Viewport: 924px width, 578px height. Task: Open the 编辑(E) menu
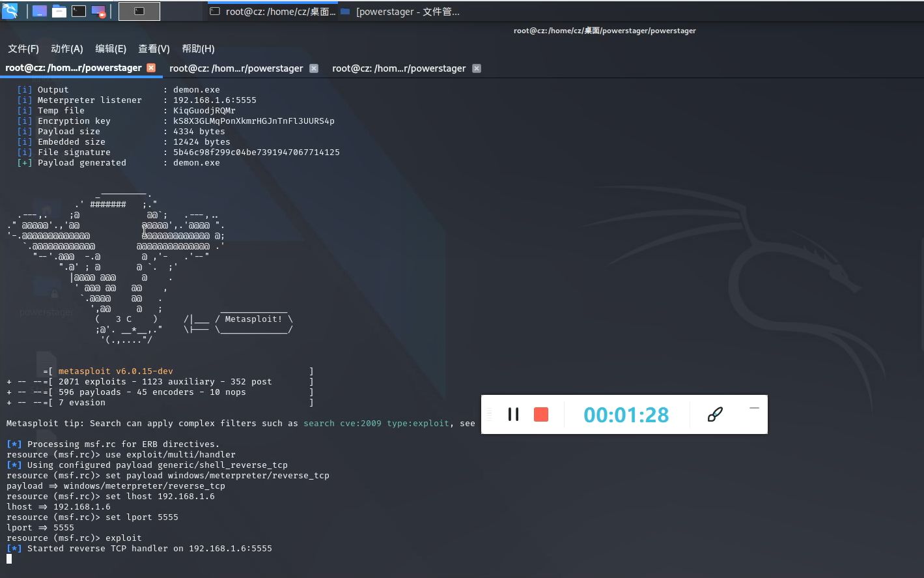click(111, 49)
